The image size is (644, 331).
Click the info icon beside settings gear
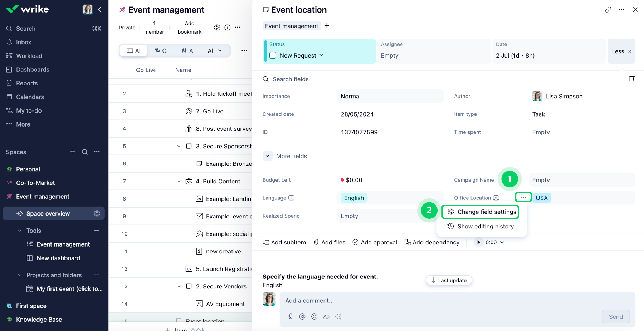tap(228, 28)
